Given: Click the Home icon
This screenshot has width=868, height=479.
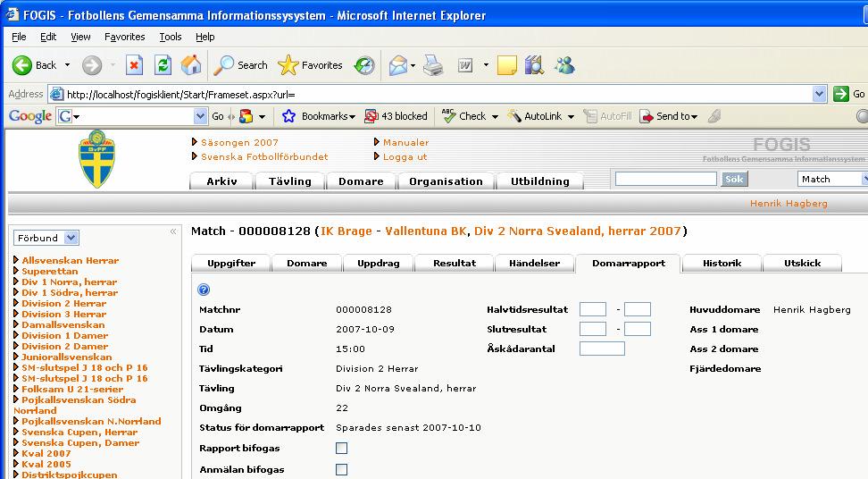Looking at the screenshot, I should click(191, 65).
